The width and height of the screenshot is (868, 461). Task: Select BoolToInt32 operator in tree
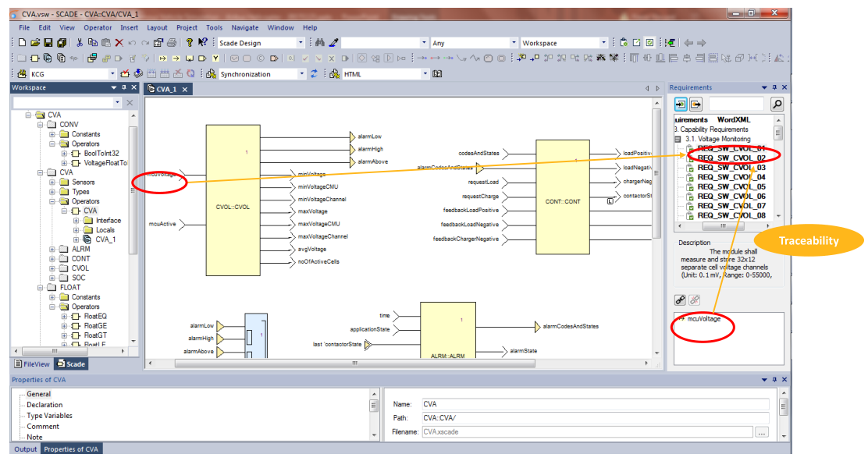click(101, 154)
